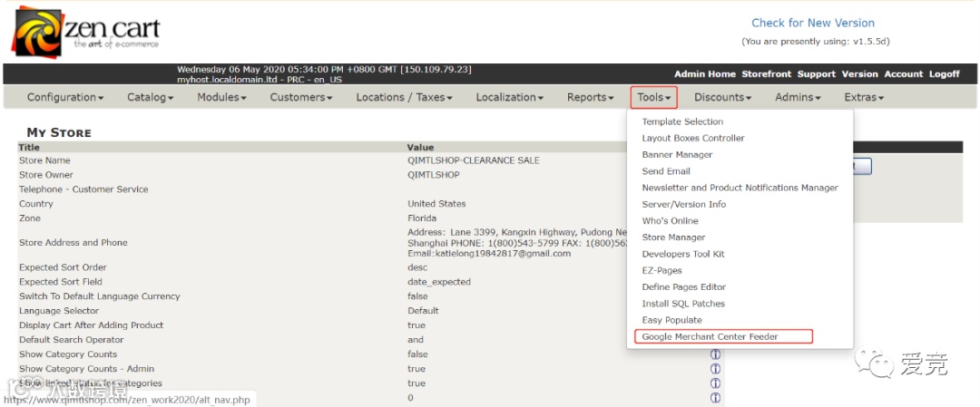This screenshot has width=980, height=407.
Task: Expand the Catalog menu
Action: click(150, 97)
